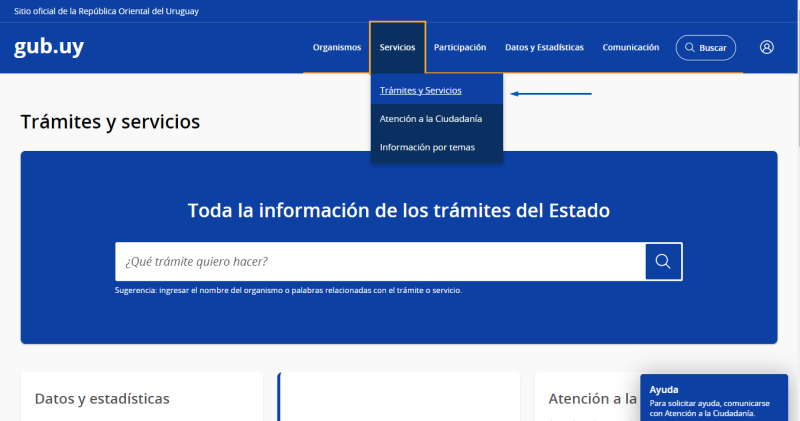Open the Datos y estadísticas card
This screenshot has width=800, height=421.
pyautogui.click(x=102, y=398)
